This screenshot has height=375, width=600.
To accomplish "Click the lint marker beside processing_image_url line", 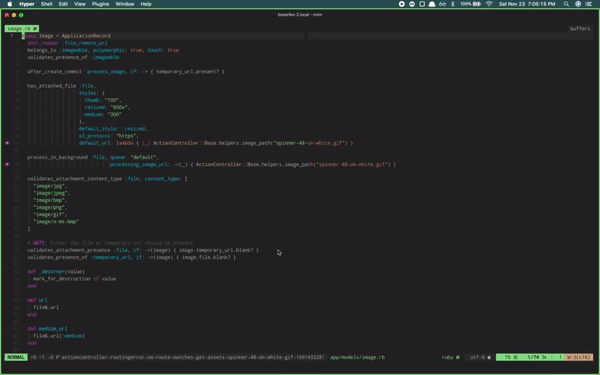I will [x=7, y=164].
